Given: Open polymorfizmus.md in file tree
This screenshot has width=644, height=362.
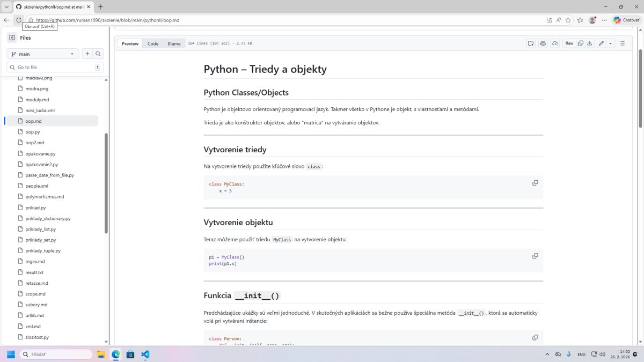Looking at the screenshot, I should pyautogui.click(x=45, y=197).
